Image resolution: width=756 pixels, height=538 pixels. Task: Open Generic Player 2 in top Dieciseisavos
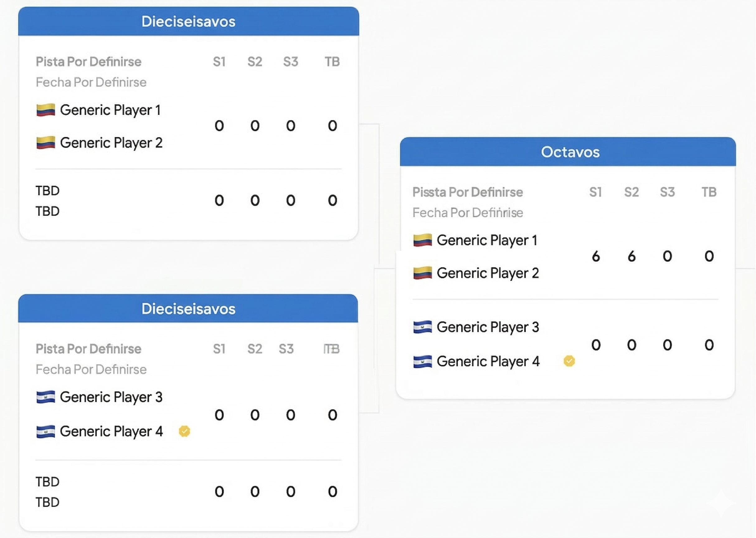tap(111, 143)
